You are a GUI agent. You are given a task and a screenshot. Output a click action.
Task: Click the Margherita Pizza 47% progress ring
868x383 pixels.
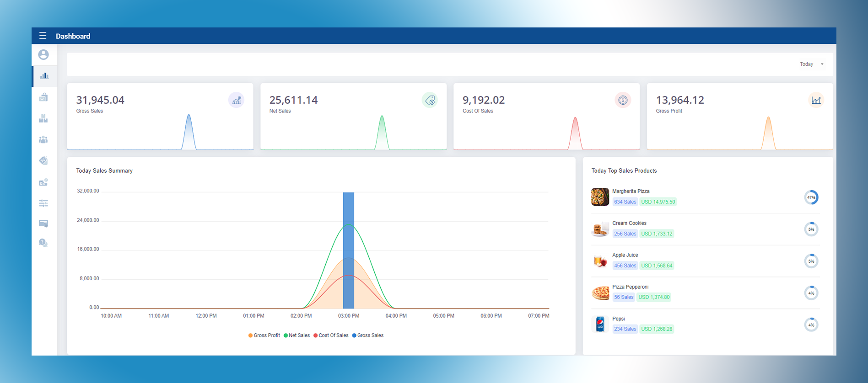pyautogui.click(x=811, y=197)
